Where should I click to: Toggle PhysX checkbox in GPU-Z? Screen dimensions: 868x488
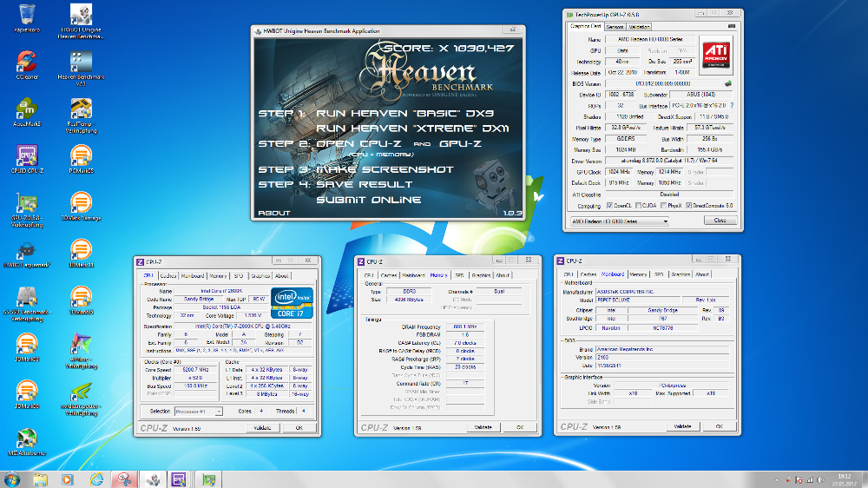(663, 206)
